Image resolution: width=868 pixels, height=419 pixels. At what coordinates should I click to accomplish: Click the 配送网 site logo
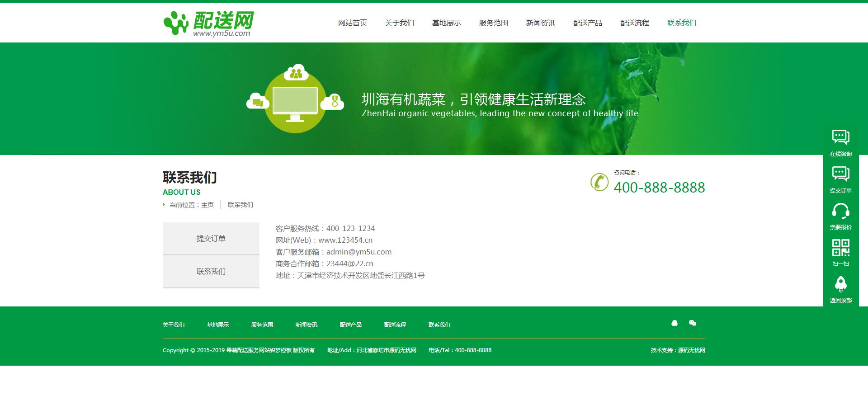(208, 23)
